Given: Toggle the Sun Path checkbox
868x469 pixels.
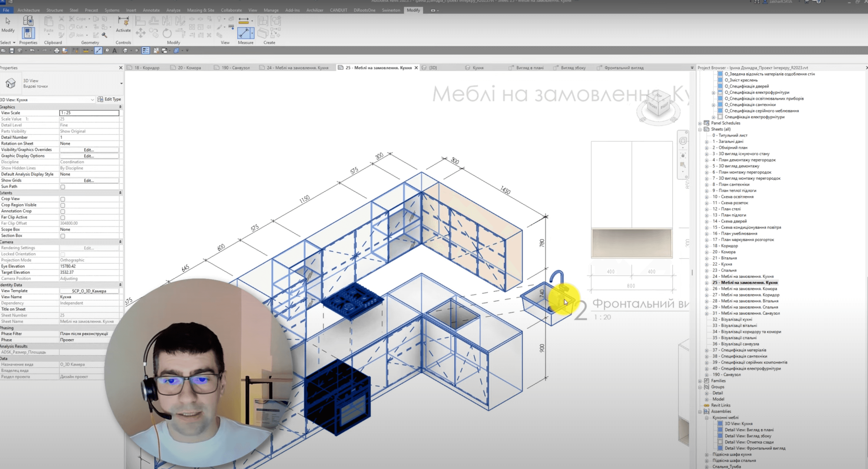Looking at the screenshot, I should pyautogui.click(x=63, y=187).
